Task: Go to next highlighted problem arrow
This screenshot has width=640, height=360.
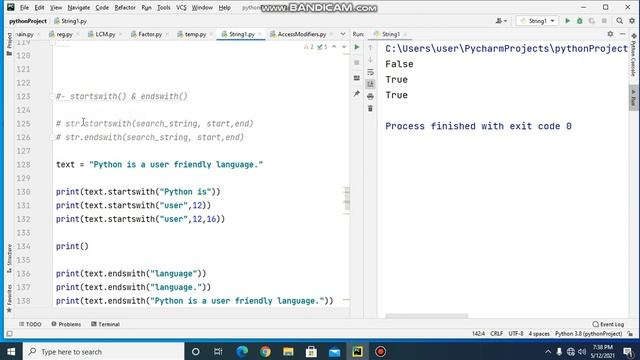Action: 344,47
